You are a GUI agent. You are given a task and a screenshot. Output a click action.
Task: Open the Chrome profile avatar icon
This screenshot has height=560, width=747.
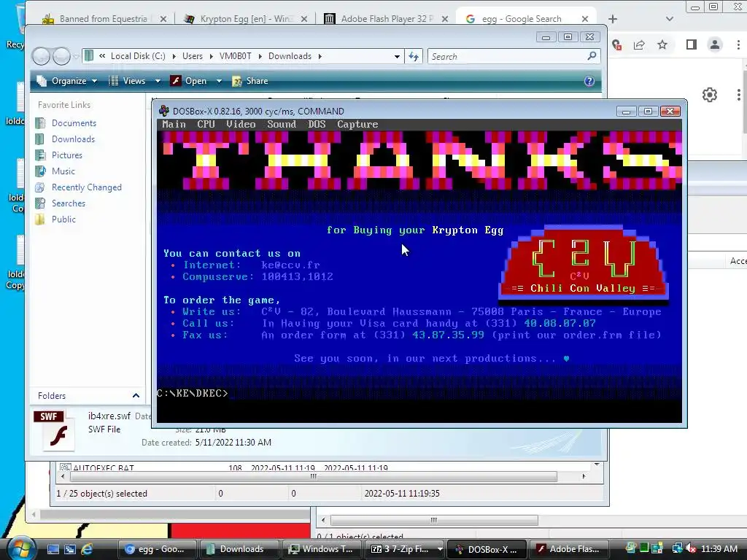(x=715, y=44)
